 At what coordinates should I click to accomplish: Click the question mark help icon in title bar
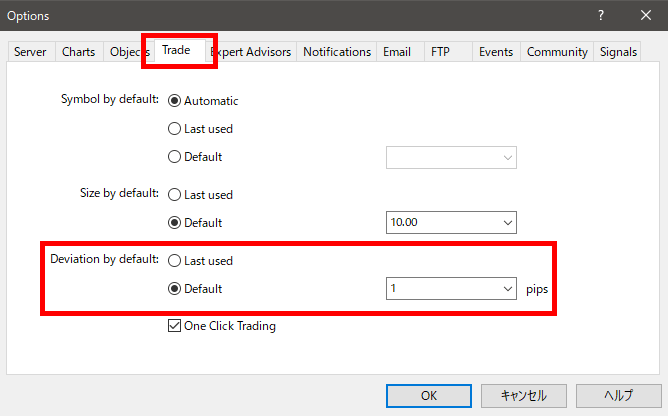[x=601, y=15]
